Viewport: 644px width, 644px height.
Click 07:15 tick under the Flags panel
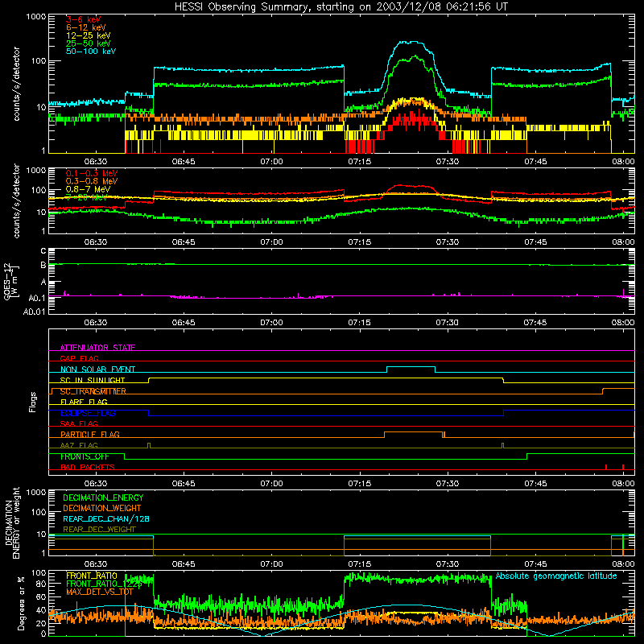pos(359,484)
